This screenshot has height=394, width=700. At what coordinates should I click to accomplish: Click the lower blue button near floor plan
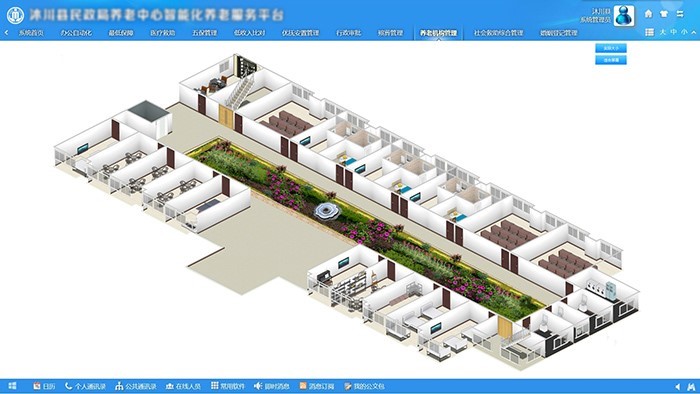pos(611,60)
